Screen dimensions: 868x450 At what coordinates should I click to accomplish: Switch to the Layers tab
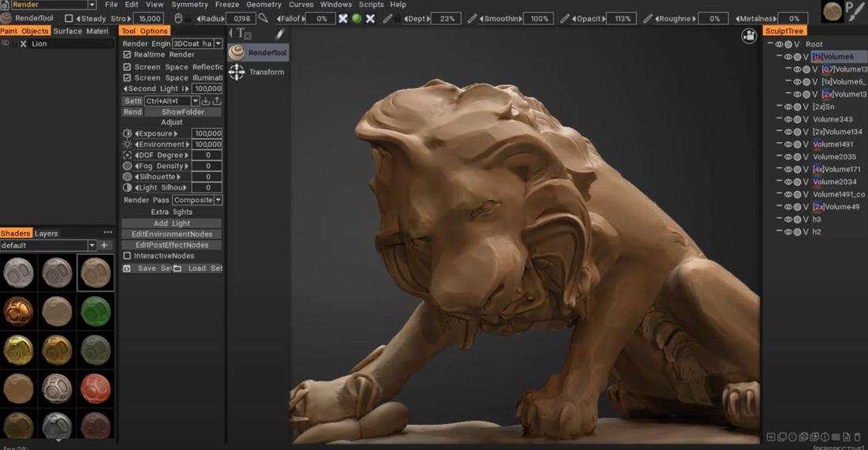(47, 234)
